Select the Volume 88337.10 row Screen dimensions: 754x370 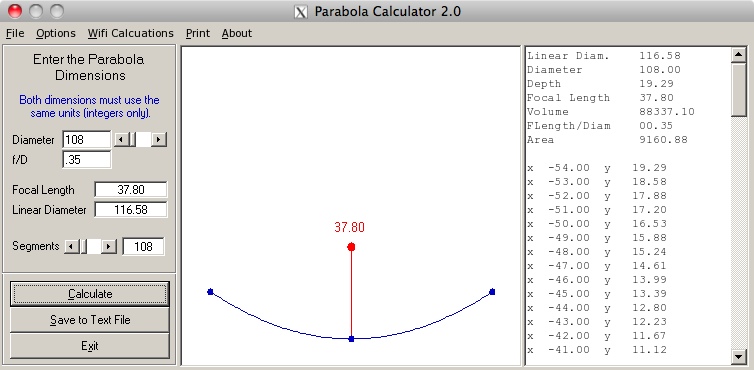611,112
